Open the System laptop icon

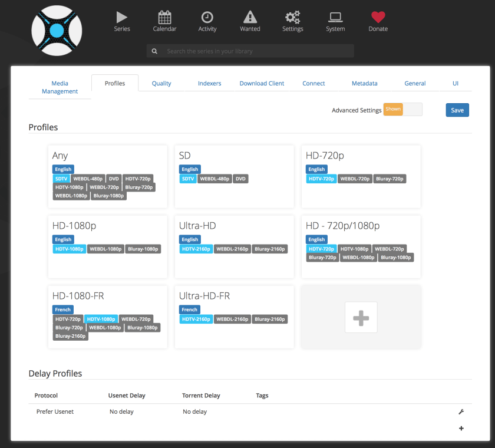[335, 18]
